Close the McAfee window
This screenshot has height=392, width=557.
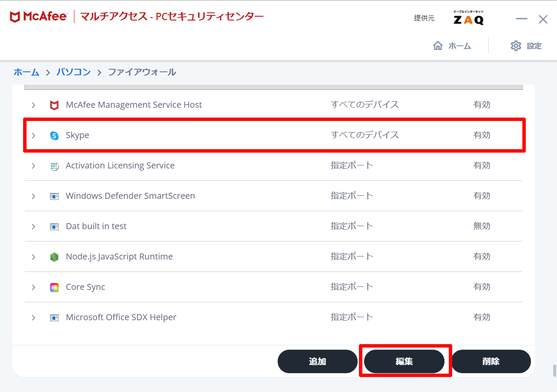click(543, 19)
